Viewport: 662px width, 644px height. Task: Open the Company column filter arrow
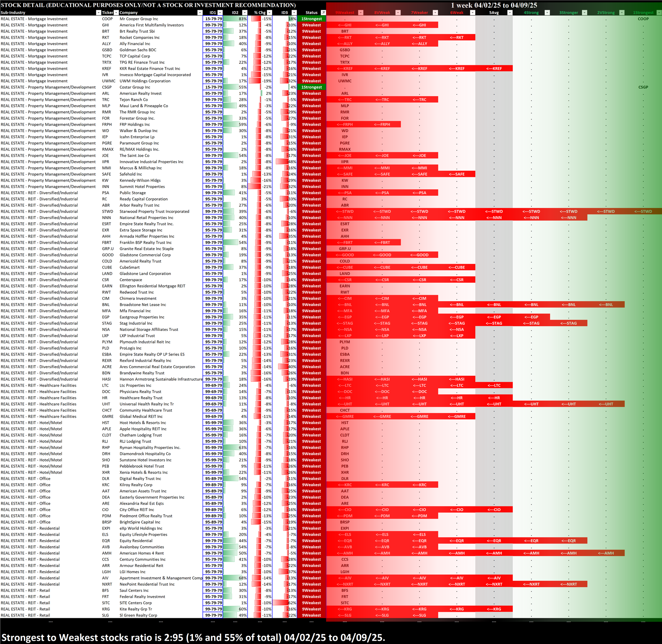200,13
